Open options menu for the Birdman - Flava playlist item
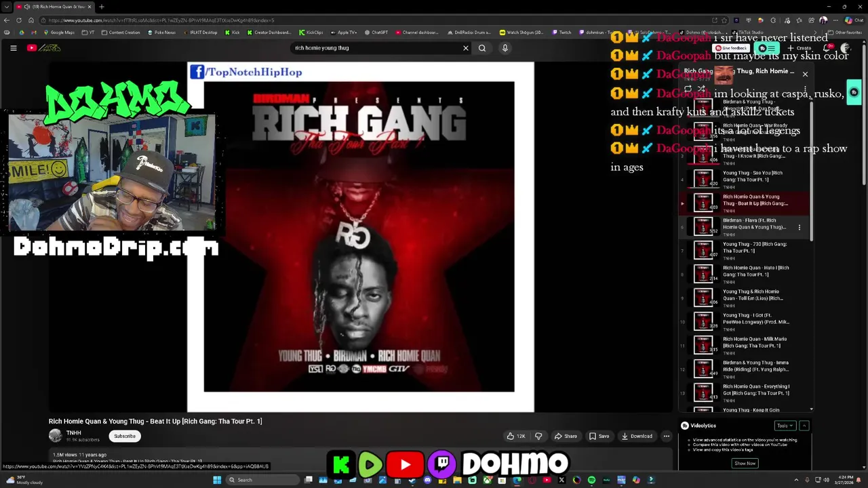This screenshot has width=868, height=488. [x=800, y=227]
